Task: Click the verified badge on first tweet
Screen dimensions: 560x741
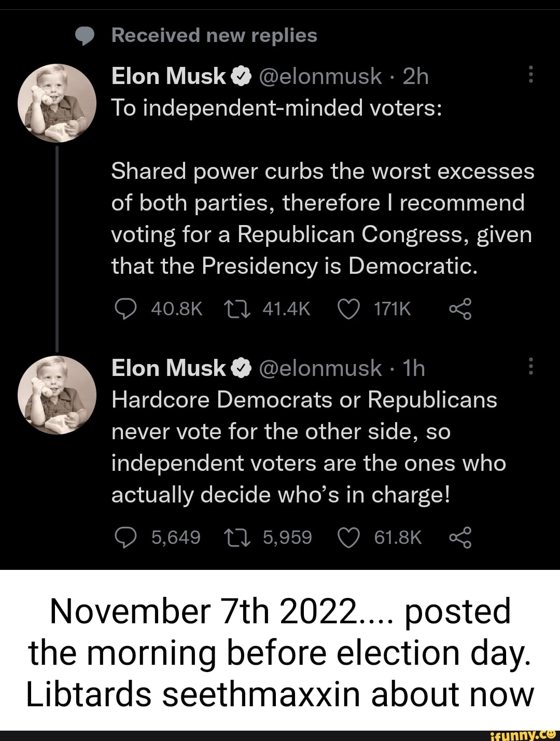Action: 241,77
